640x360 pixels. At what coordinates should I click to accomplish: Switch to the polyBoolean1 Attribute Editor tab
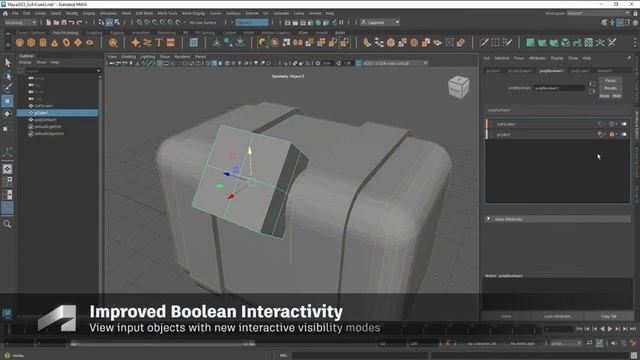[x=551, y=71]
